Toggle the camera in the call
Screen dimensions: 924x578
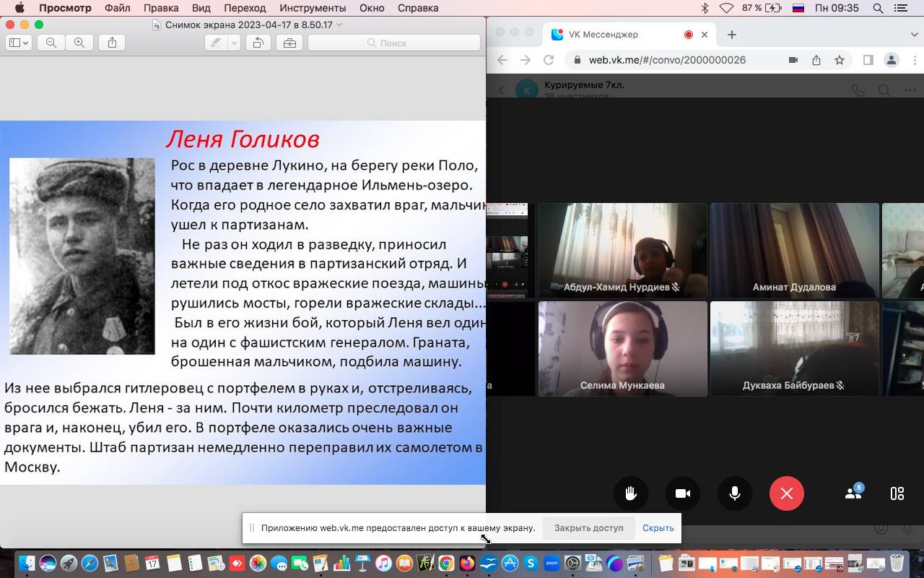[x=682, y=493]
